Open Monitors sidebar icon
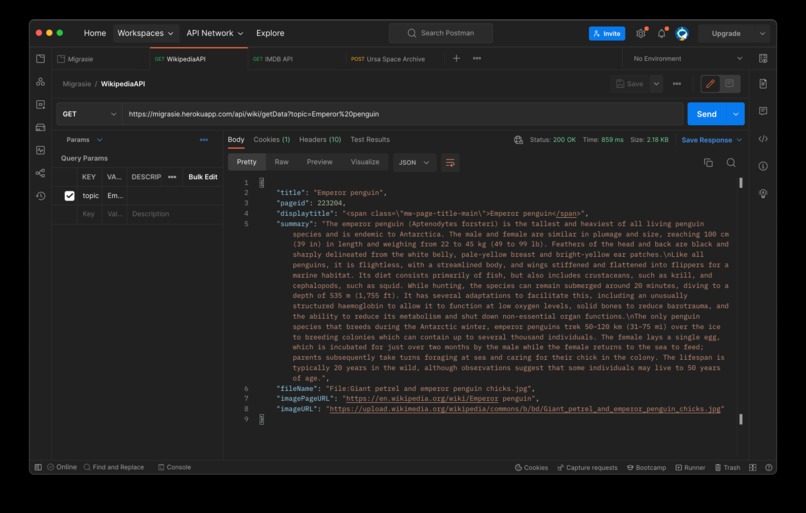This screenshot has width=806, height=513. click(41, 150)
